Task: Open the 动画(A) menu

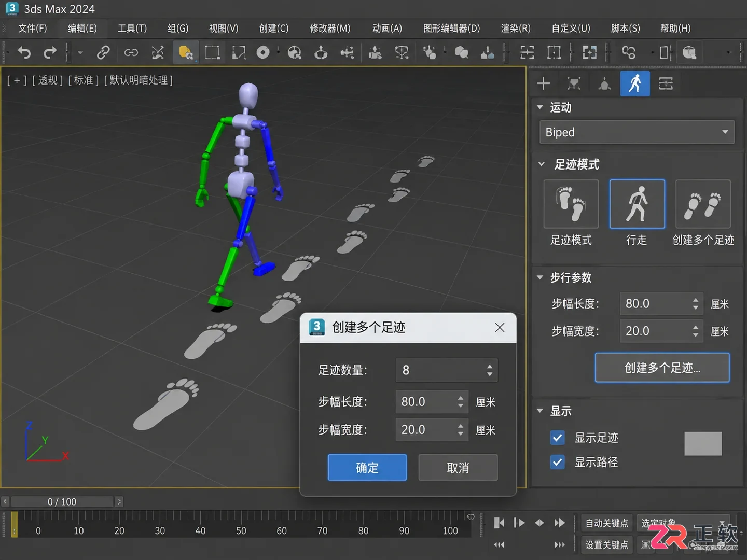Action: coord(387,28)
